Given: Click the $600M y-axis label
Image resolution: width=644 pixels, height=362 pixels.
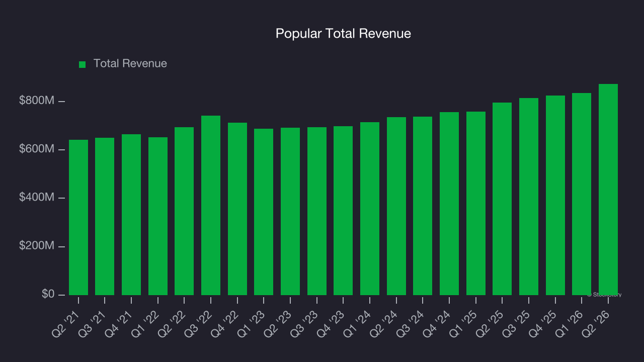Looking at the screenshot, I should point(37,149).
